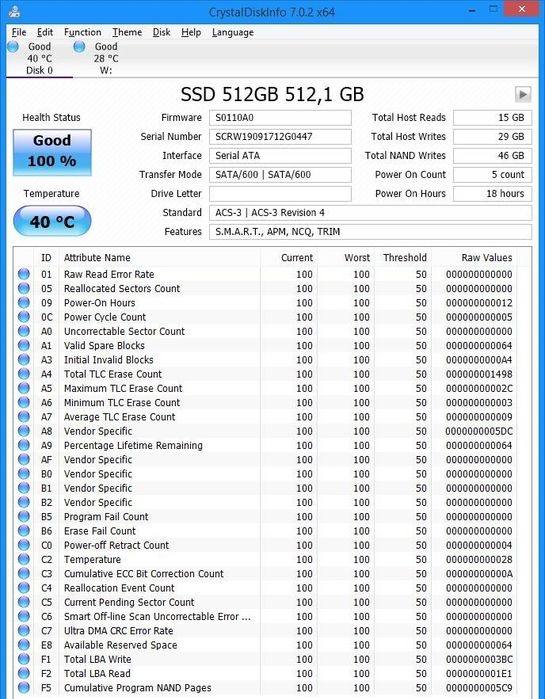Click status icon for Cumulative ECC Bit Correction
This screenshot has height=699, width=545.
[24, 574]
